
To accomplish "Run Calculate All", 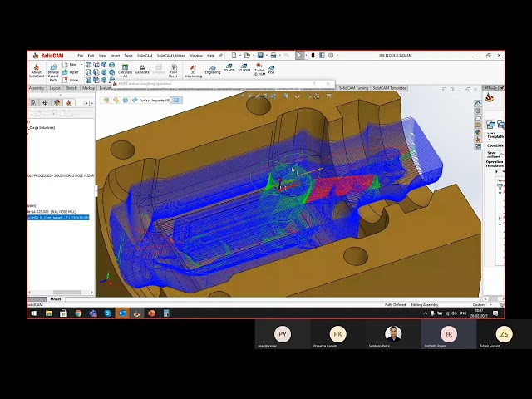I will point(125,71).
